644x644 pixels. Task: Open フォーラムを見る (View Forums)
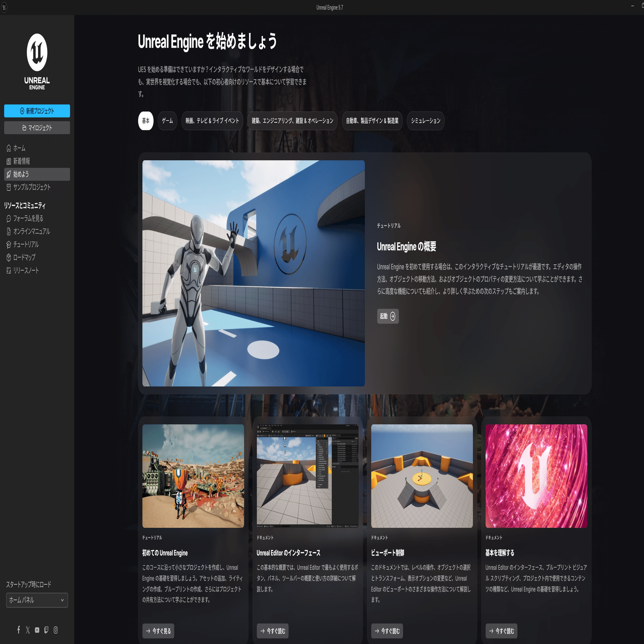(28, 218)
